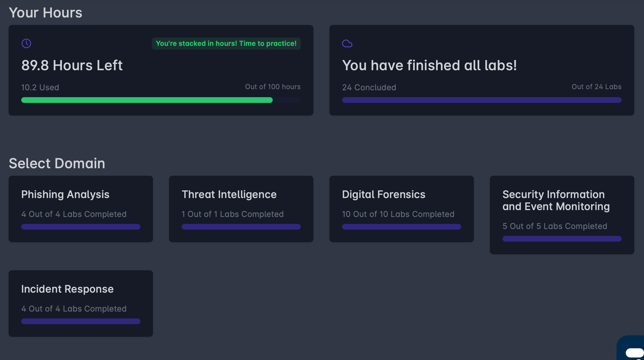
Task: Click the "stacked in hours" green badge
Action: [226, 44]
